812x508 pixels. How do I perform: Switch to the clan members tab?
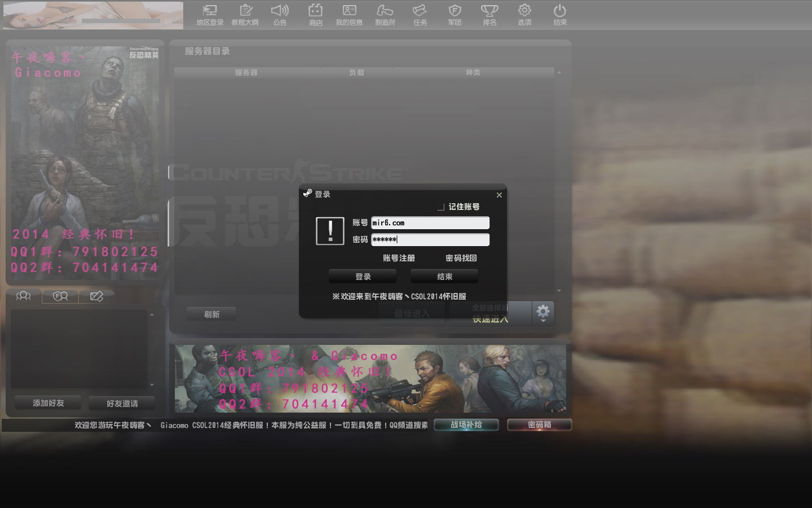(x=60, y=296)
